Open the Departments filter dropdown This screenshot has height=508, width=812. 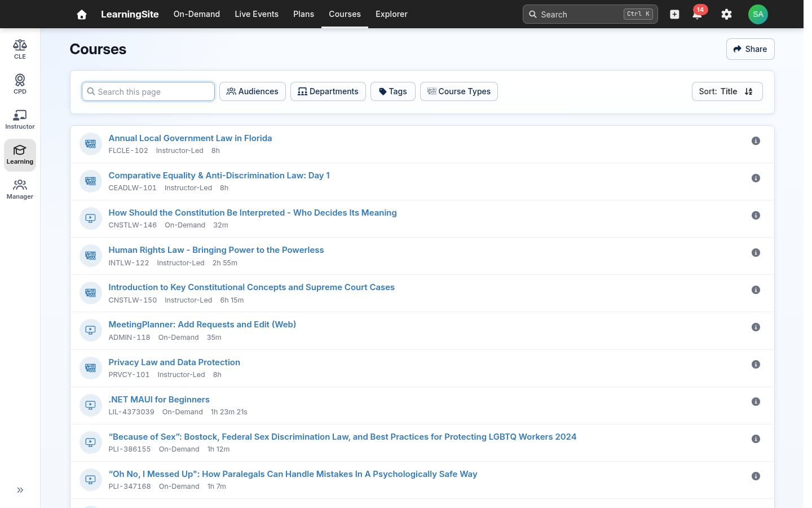(x=328, y=91)
